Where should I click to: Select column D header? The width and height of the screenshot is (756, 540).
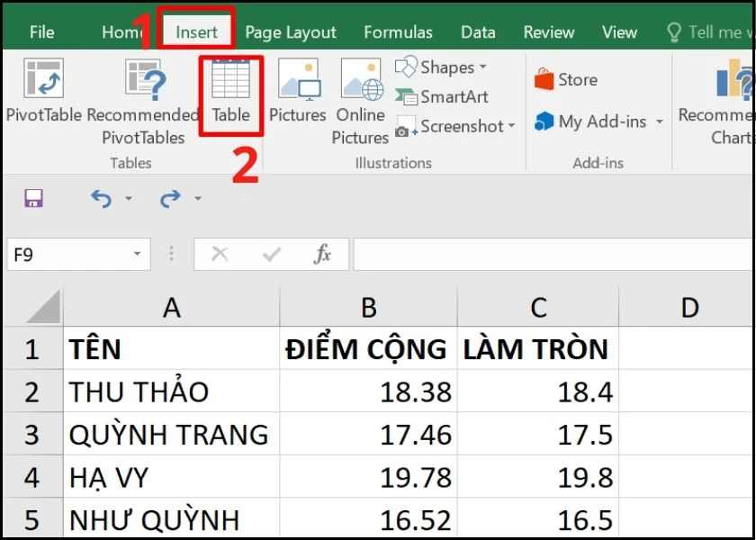coord(688,307)
